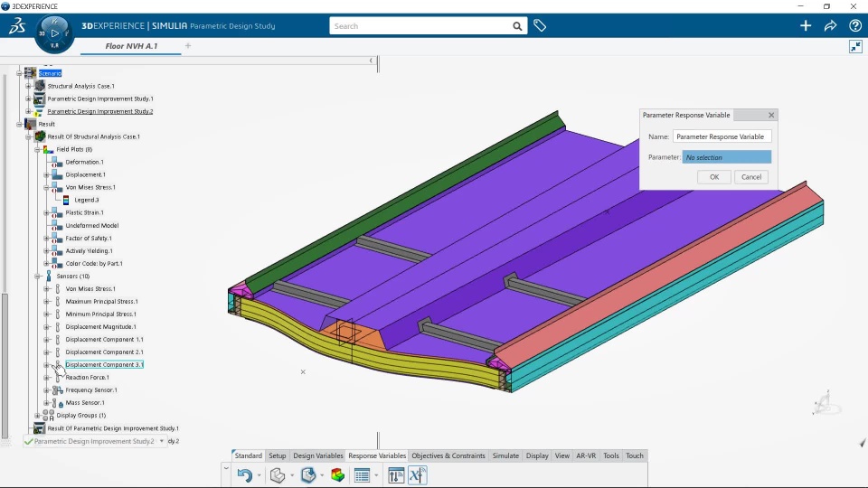The image size is (868, 488).
Task: Expand the Von Mises Stress.1 sensor node
Action: 46,289
